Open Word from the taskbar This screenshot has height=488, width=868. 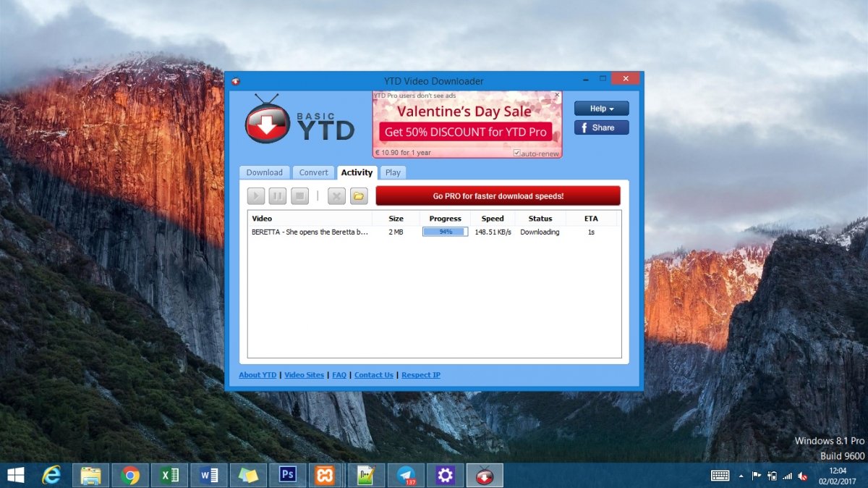point(208,475)
